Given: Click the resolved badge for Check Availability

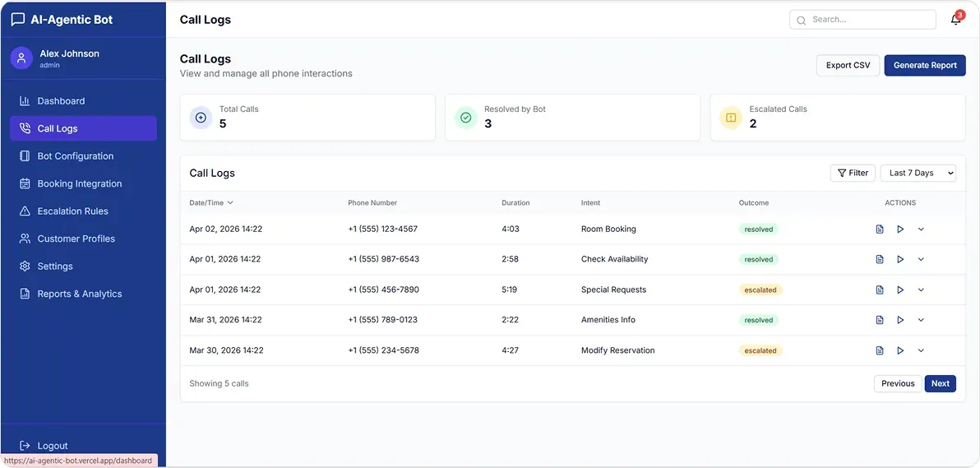Looking at the screenshot, I should 759,259.
